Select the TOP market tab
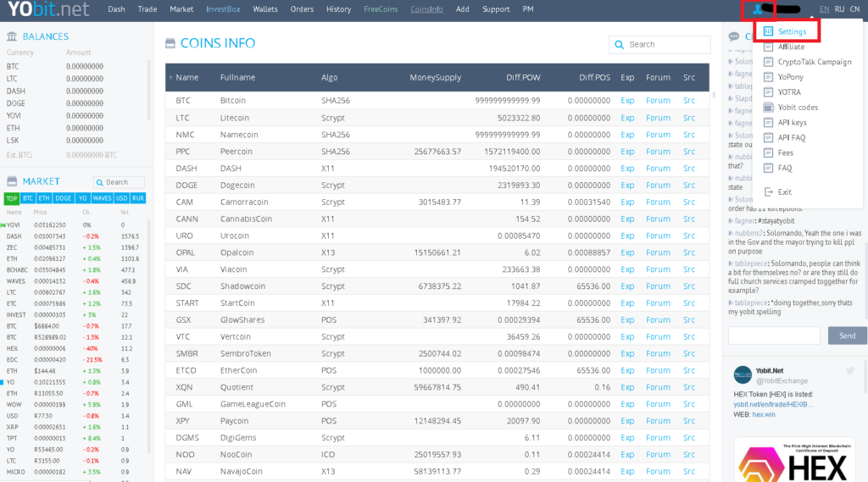Viewport: 868px width, 482px height. (x=12, y=198)
